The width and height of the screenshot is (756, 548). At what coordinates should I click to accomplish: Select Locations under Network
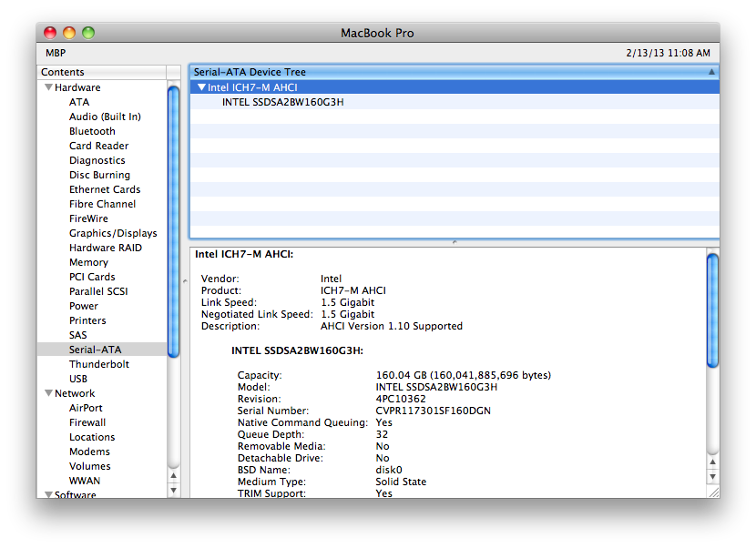pos(92,437)
